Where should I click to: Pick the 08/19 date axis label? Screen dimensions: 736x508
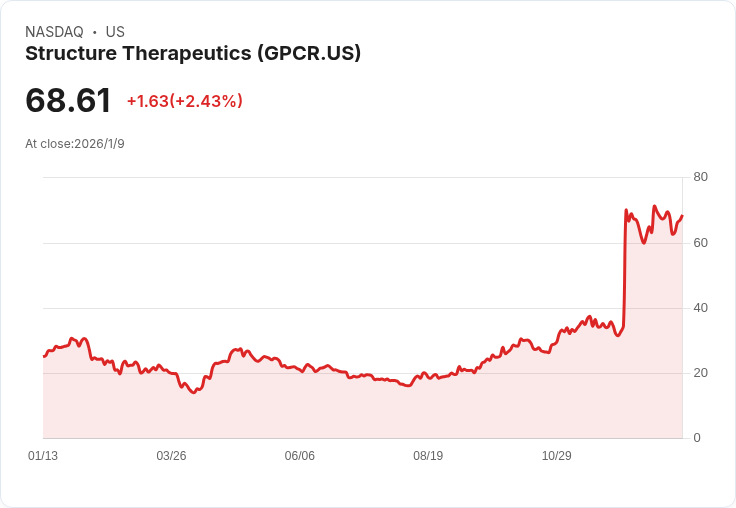[428, 456]
